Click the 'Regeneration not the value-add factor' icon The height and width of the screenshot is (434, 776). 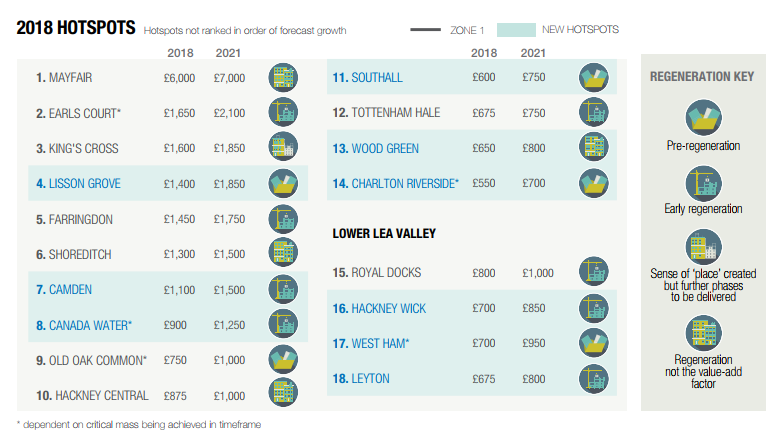click(x=703, y=331)
